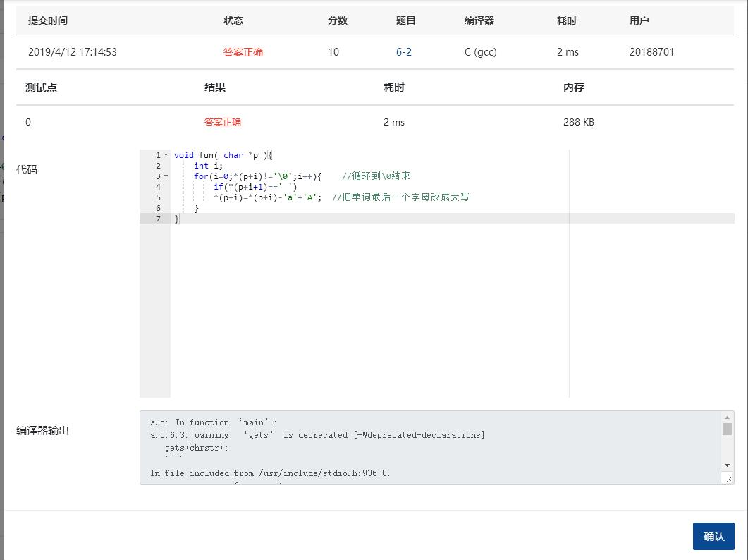Click the comment //把单词最后一个字母改成大写
748x560 pixels.
tap(400, 197)
